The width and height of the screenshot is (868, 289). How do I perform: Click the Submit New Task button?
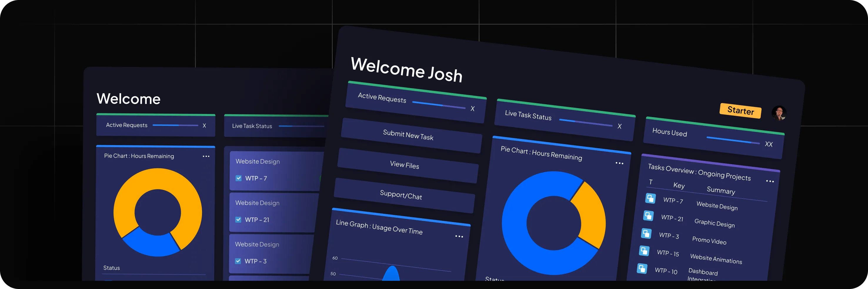411,135
